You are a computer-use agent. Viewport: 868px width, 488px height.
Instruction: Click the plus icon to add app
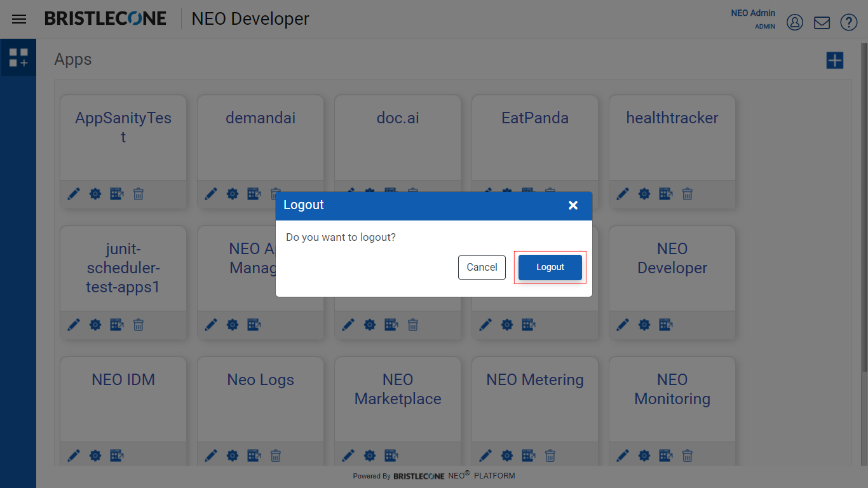click(x=835, y=60)
